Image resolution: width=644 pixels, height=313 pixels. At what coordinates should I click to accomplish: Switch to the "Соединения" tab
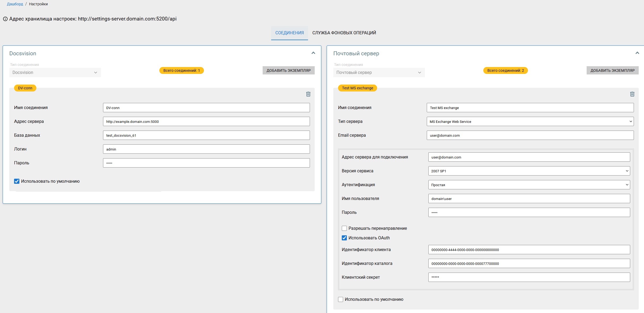[289, 33]
